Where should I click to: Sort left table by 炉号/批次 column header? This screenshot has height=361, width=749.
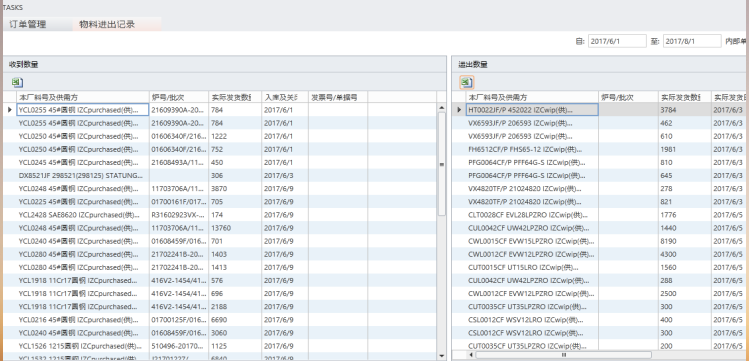pyautogui.click(x=179, y=97)
